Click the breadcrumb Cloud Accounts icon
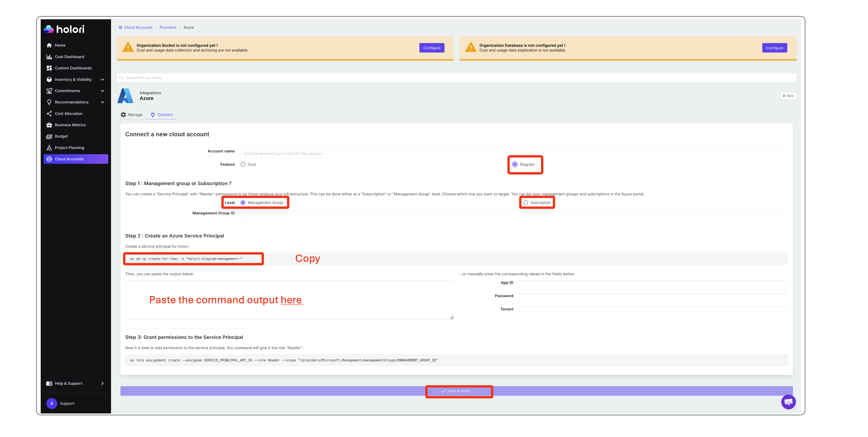Image resolution: width=868 pixels, height=437 pixels. pos(120,28)
